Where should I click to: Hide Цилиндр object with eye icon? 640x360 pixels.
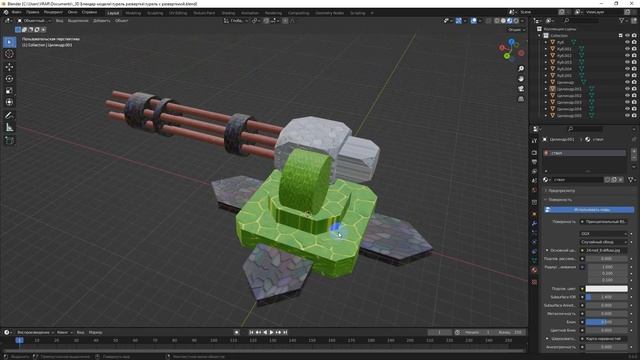tap(627, 82)
